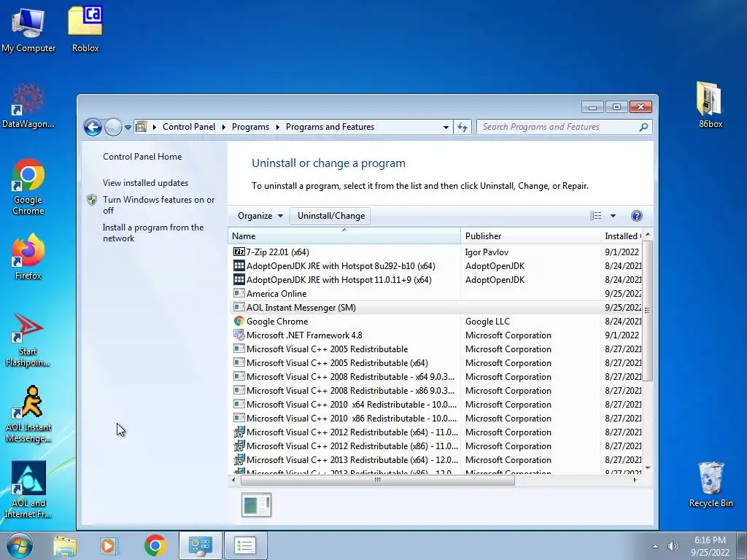Select AdoptOpenJDK JRE 11.0.11+9 row

pos(436,280)
